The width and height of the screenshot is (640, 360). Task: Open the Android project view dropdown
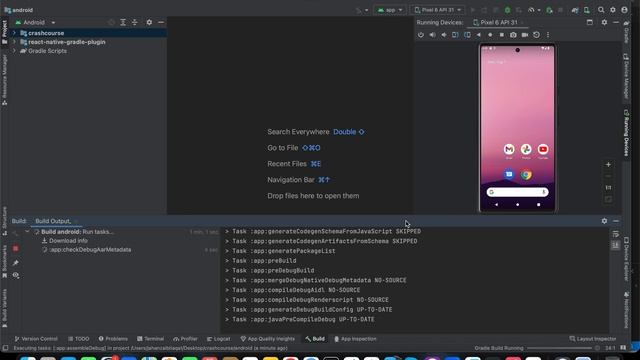coord(35,22)
